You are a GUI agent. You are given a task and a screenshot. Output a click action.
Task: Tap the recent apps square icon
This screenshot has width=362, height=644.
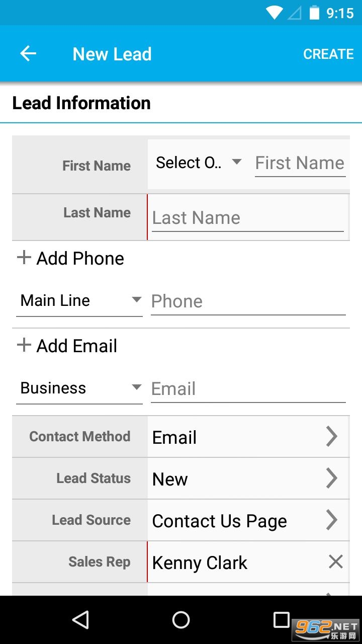pos(281,619)
